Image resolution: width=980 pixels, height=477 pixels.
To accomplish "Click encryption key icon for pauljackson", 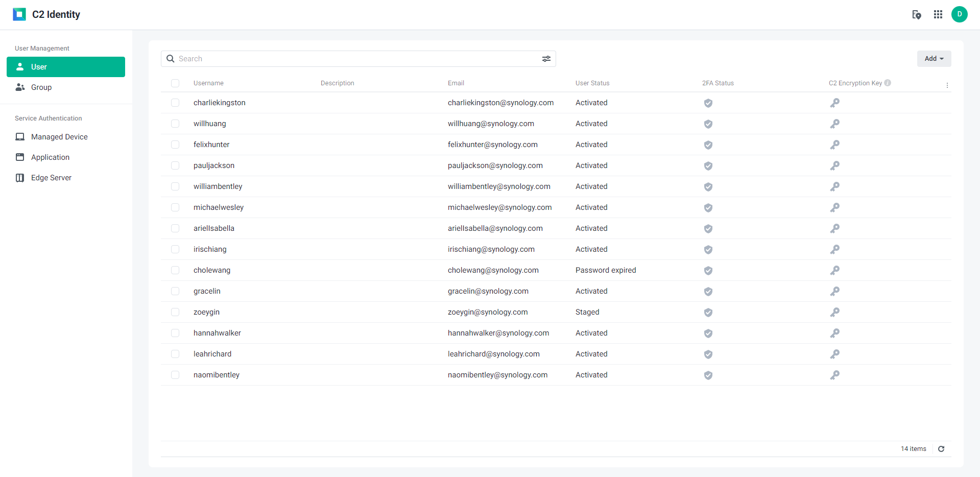I will tap(835, 166).
